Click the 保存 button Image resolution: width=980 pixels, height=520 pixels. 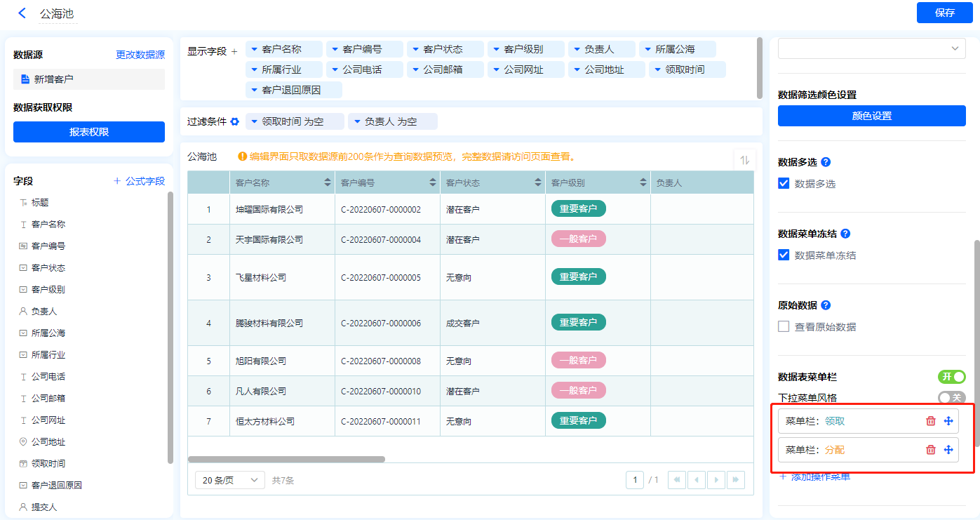(944, 13)
